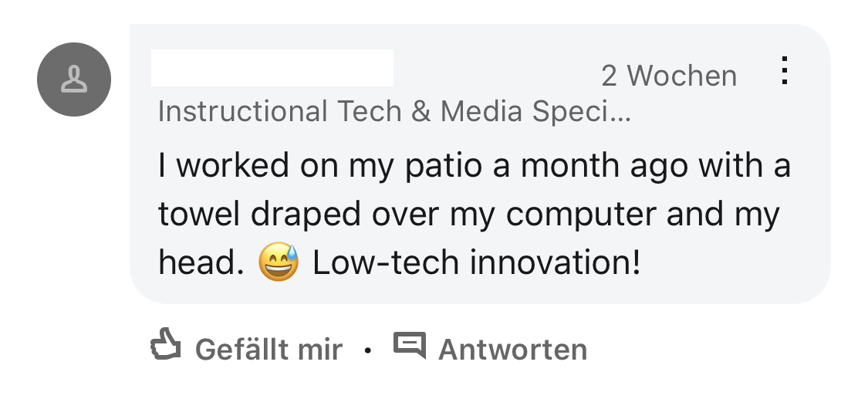Screen dimensions: 868x399
Task: Open the commenter's grey avatar profile picture
Action: pyautogui.click(x=74, y=79)
